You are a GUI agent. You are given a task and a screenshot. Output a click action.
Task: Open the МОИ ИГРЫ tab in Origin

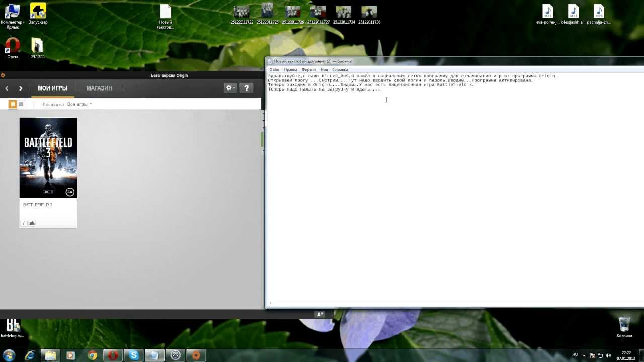tap(52, 88)
